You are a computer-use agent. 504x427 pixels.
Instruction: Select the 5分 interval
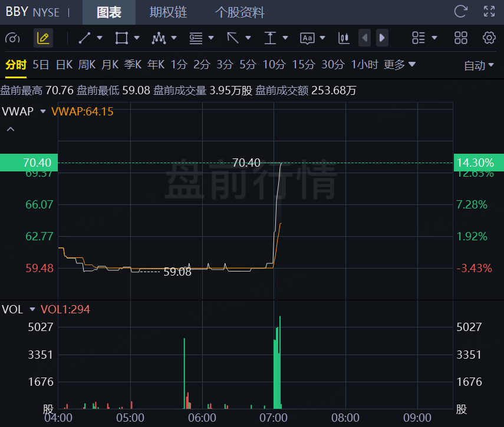click(248, 65)
